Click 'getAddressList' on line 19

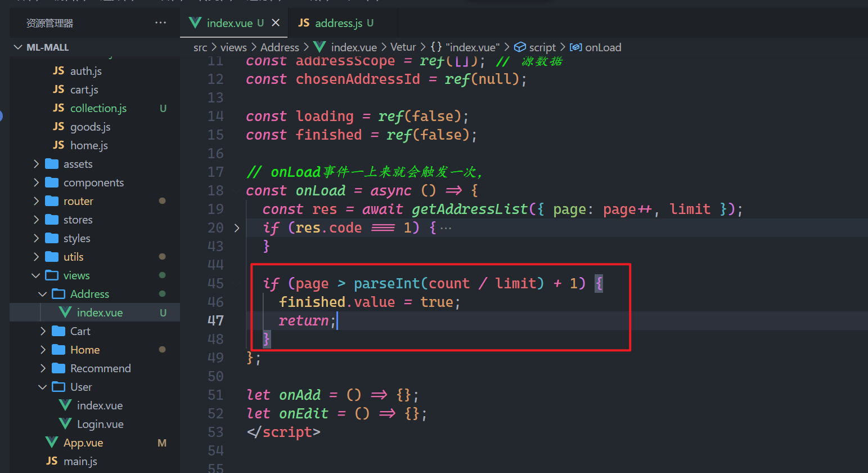pos(470,209)
